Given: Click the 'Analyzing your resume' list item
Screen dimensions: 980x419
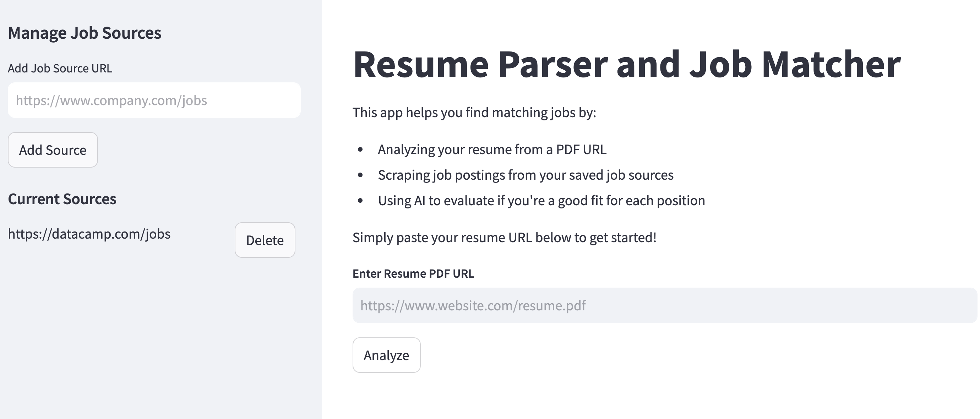Looking at the screenshot, I should pos(492,149).
